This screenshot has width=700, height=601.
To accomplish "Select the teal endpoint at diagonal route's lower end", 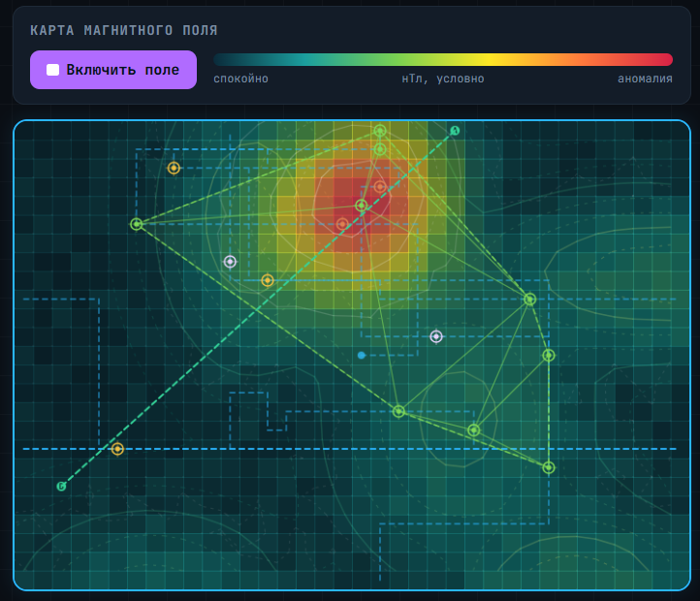I will [x=62, y=487].
